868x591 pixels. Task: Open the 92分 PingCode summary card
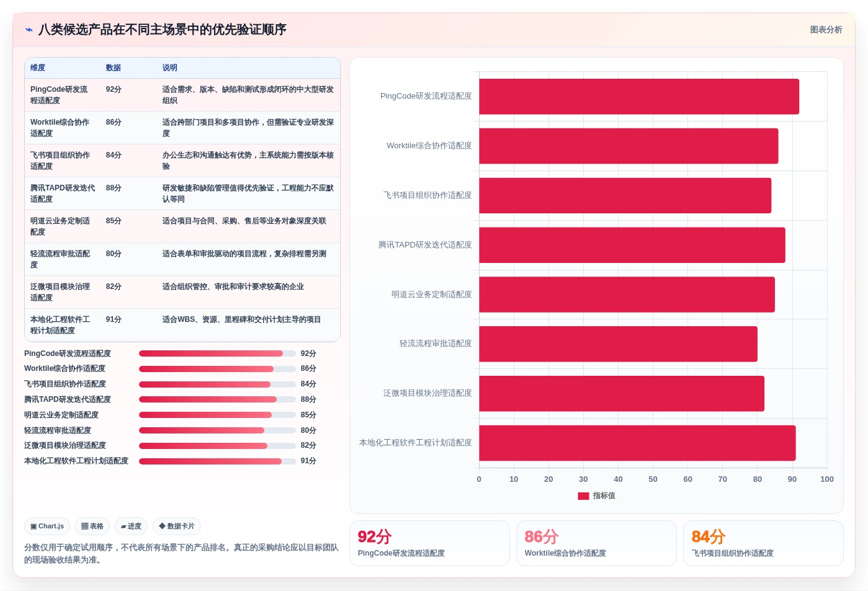pos(429,543)
